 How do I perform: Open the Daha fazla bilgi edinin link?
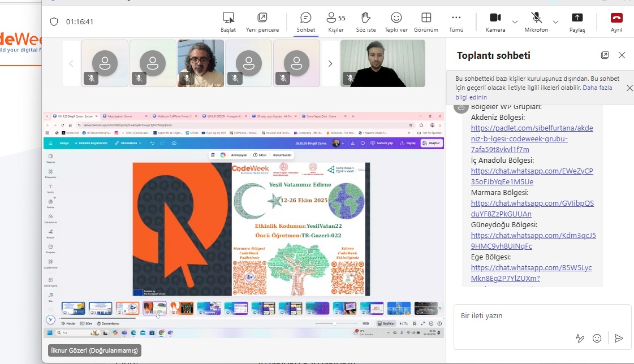tap(534, 93)
